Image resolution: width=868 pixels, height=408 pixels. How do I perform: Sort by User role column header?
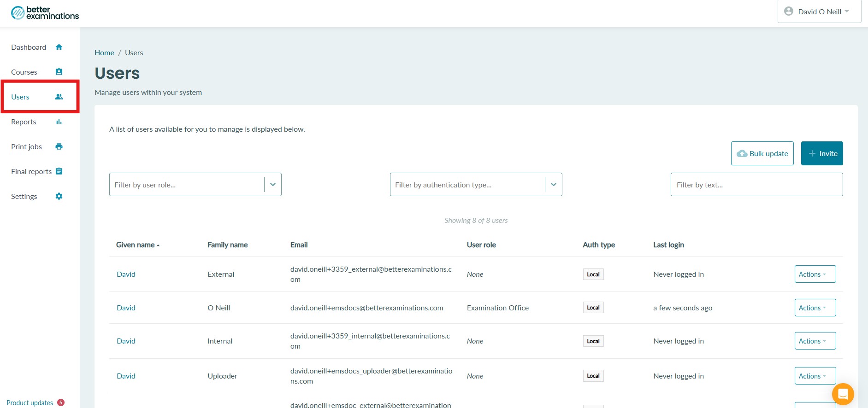(x=481, y=245)
